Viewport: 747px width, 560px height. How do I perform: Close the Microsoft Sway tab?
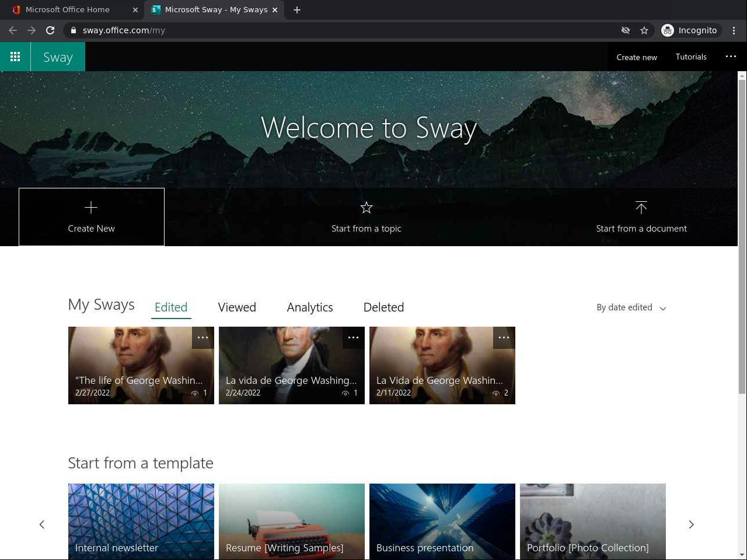[x=275, y=10]
